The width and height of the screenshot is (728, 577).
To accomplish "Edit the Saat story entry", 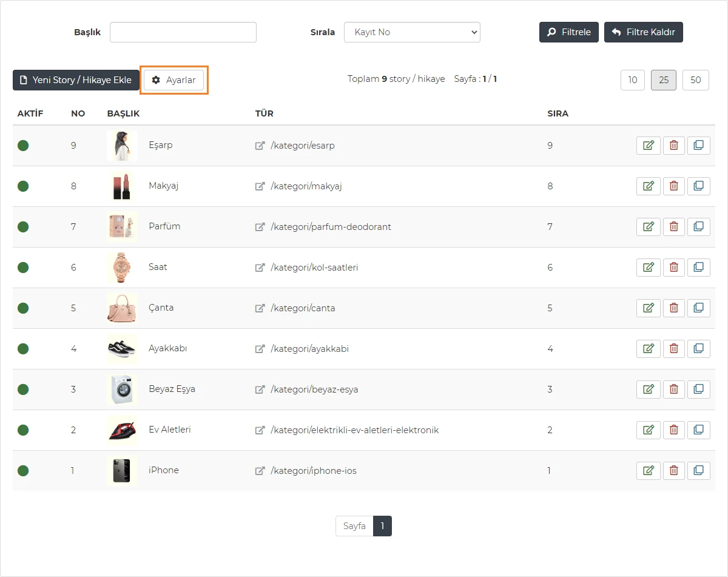I will click(648, 268).
